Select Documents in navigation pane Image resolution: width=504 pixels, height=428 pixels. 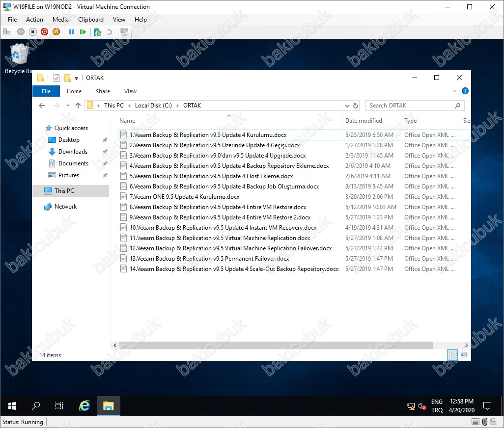tap(73, 163)
